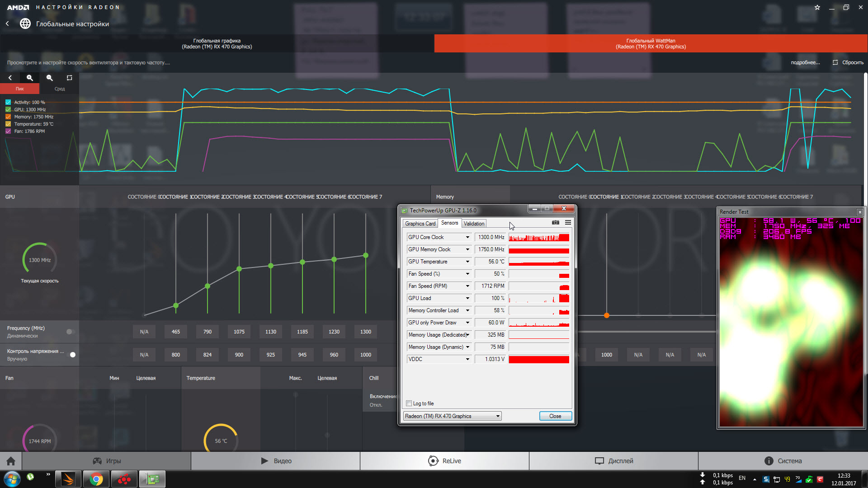Viewport: 868px width, 488px height.
Task: Uncheck the Activity graph checkbox
Action: tap(8, 102)
